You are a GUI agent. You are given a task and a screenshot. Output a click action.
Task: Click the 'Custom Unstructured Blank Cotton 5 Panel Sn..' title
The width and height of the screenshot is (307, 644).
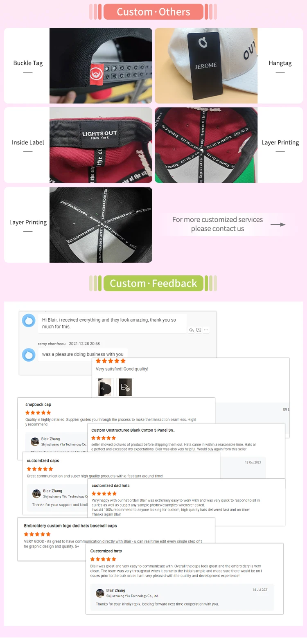tap(133, 430)
